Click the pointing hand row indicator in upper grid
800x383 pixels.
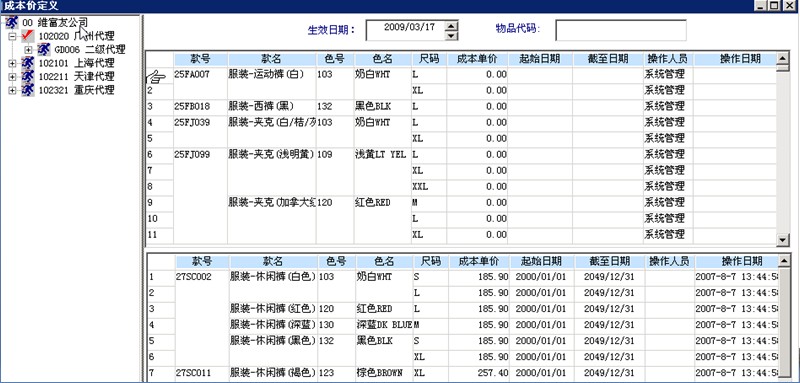pyautogui.click(x=157, y=78)
